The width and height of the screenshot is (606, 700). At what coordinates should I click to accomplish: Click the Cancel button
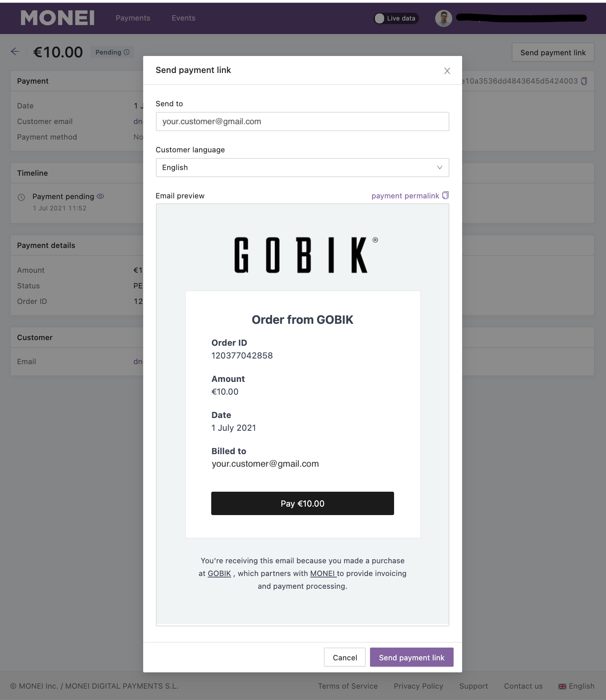(344, 657)
